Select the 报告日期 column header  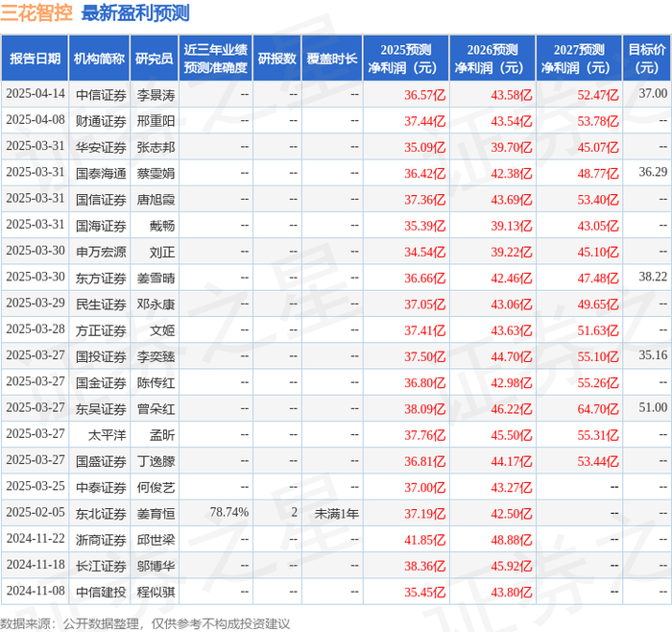pyautogui.click(x=35, y=59)
